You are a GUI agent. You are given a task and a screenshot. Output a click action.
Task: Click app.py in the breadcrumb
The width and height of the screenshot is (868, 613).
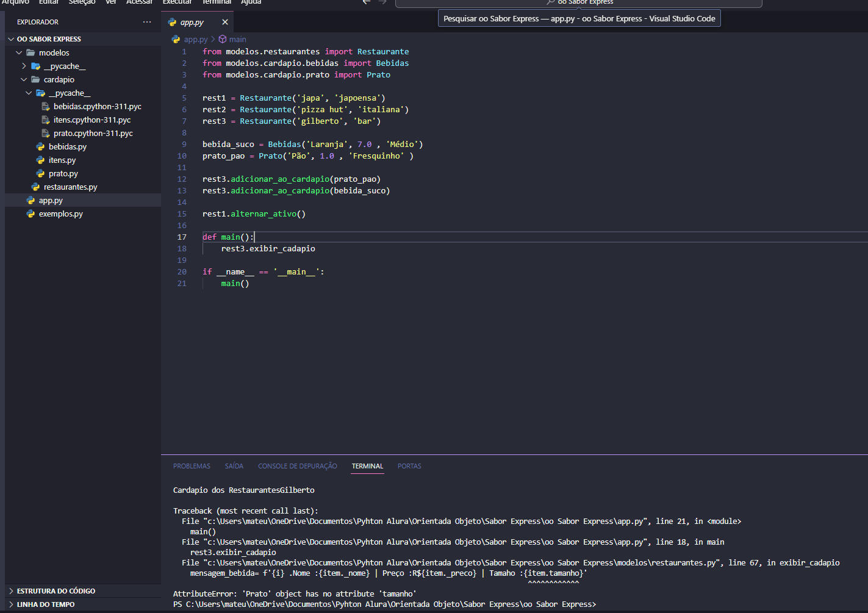[x=196, y=39]
